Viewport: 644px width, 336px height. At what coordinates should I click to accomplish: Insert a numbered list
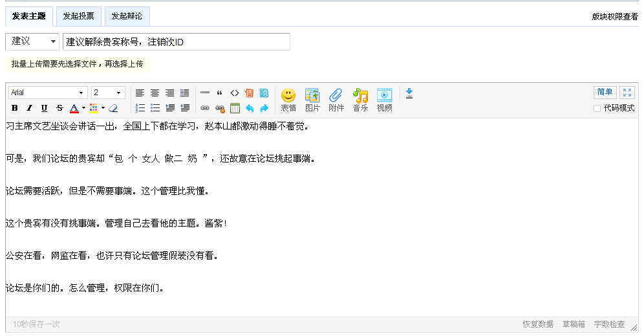point(140,108)
